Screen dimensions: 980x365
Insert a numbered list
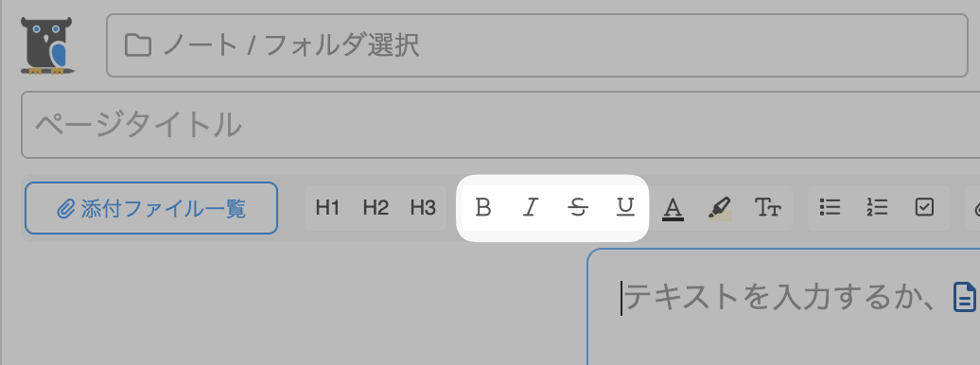tap(878, 207)
